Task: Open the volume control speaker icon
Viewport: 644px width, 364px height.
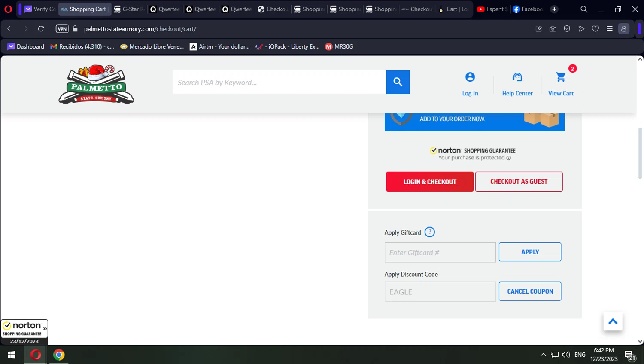Action: point(566,355)
